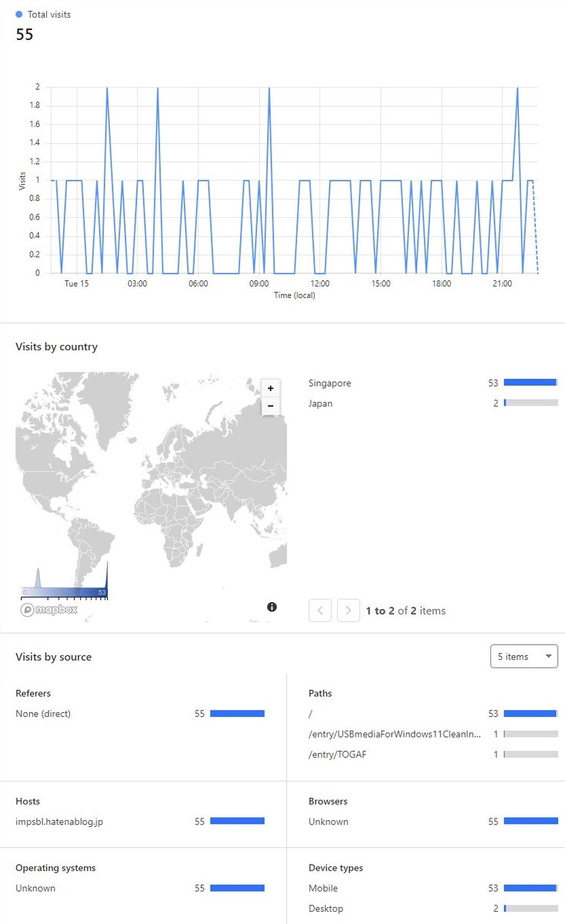The image size is (565, 924).
Task: Select Japan in the country list
Action: pyautogui.click(x=320, y=403)
